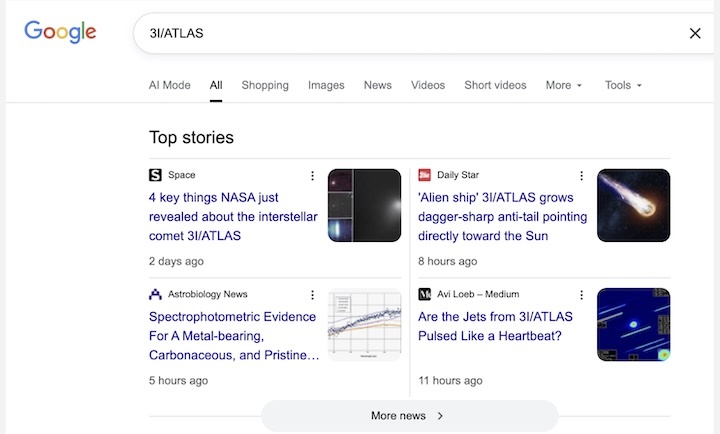Open 'Are the Jets from 3I/ATLAS' article
The image size is (720, 434).
click(495, 326)
